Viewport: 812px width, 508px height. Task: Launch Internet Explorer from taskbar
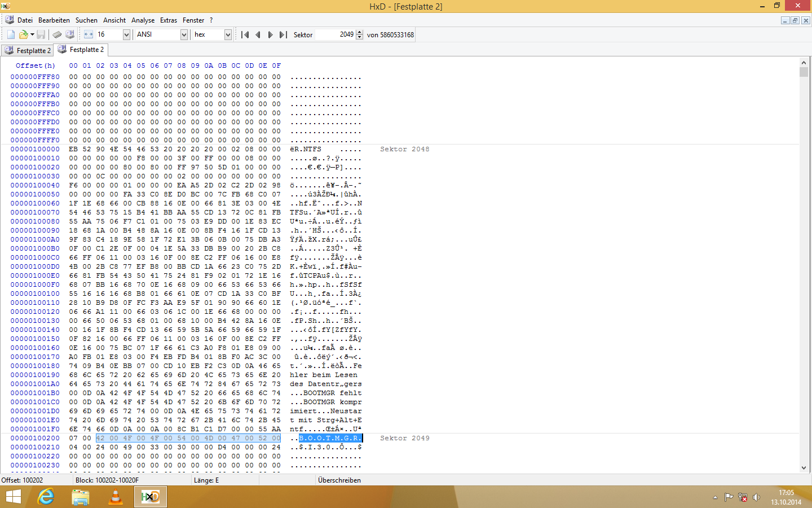pos(46,497)
